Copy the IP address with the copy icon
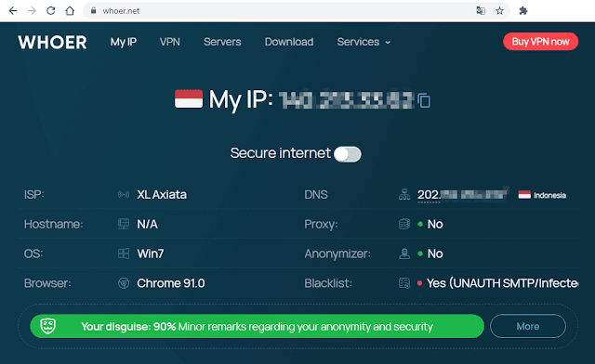Viewport: 595px width, 364px height. [424, 100]
